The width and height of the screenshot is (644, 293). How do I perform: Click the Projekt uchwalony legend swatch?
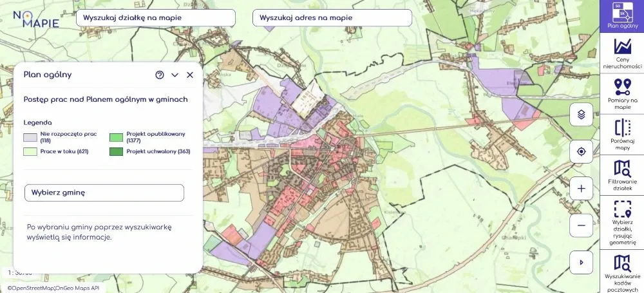tap(116, 151)
